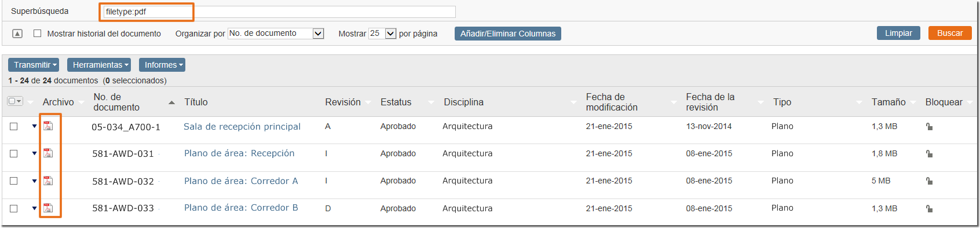Open PDF file icon for 581-AWD-031
This screenshot has width=980, height=228.
(x=48, y=153)
